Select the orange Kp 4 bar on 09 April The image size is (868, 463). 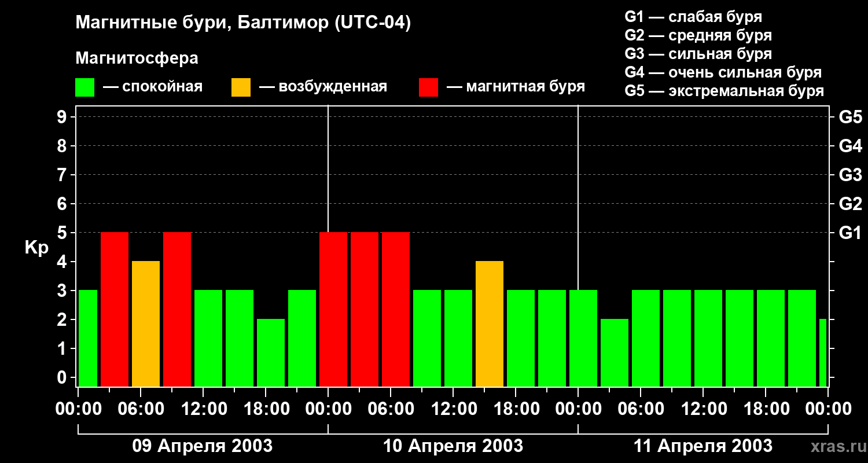pos(146,324)
